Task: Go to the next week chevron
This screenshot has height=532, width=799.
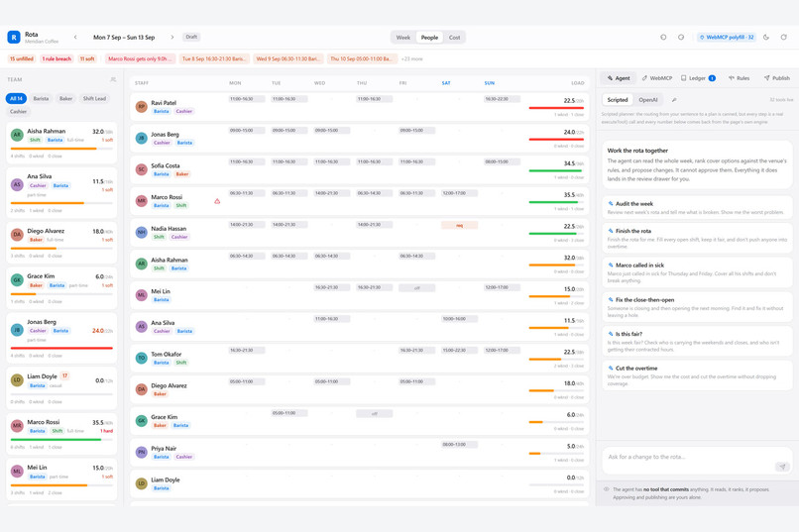Action: [172, 38]
